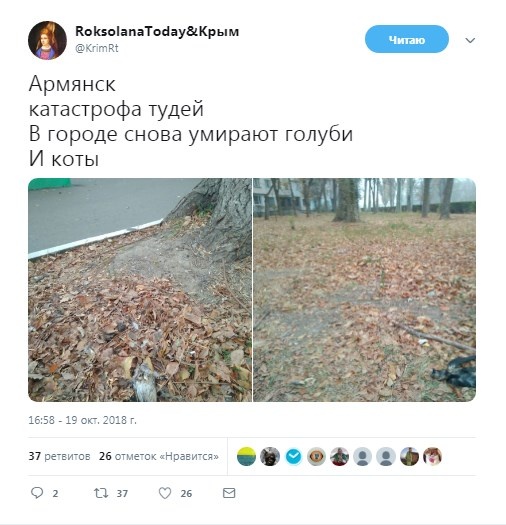The width and height of the screenshot is (506, 525).
Task: Open the first gray default liker avatar
Action: (x=362, y=456)
